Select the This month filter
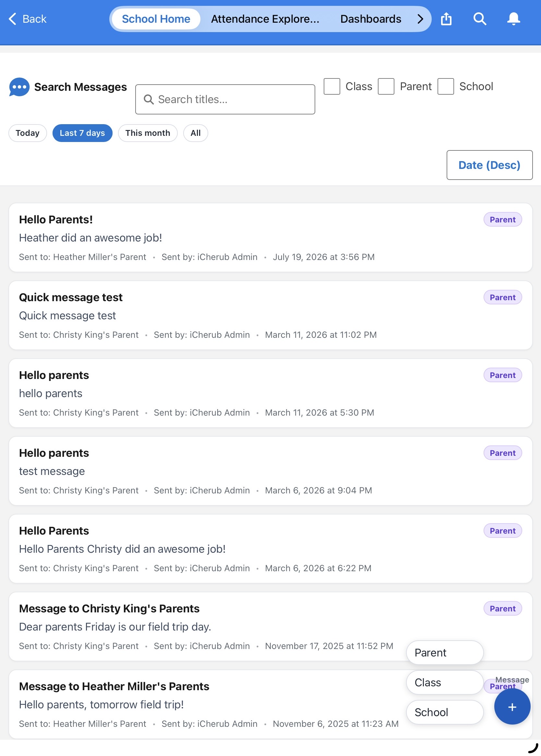 point(148,133)
